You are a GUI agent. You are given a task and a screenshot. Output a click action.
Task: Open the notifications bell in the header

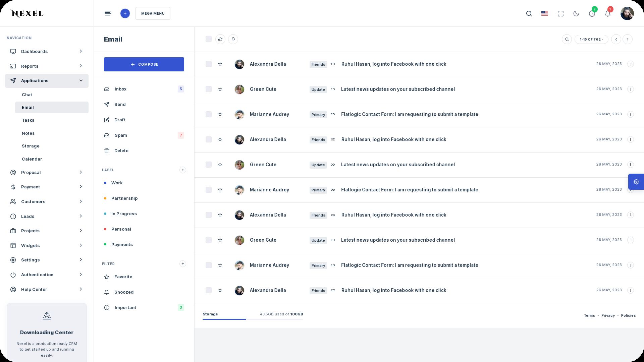click(607, 13)
